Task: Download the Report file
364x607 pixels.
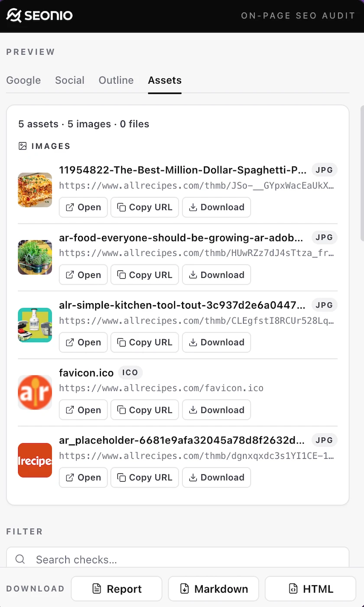Action: 117,589
